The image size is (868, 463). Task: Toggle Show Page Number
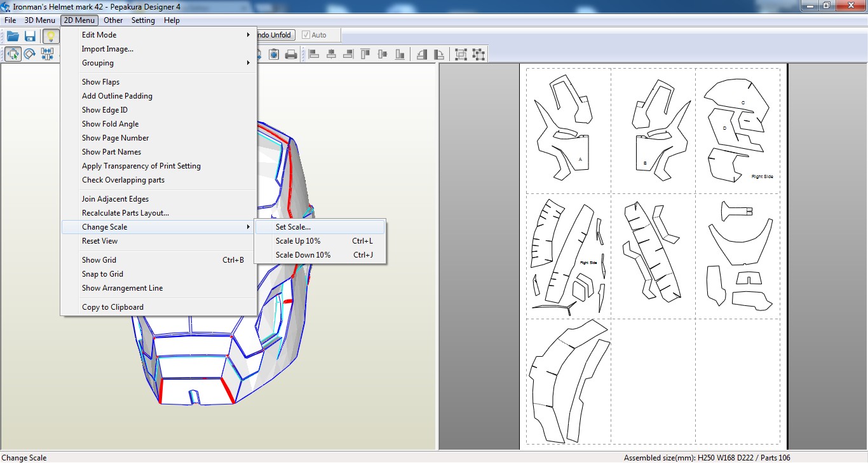click(x=159, y=138)
